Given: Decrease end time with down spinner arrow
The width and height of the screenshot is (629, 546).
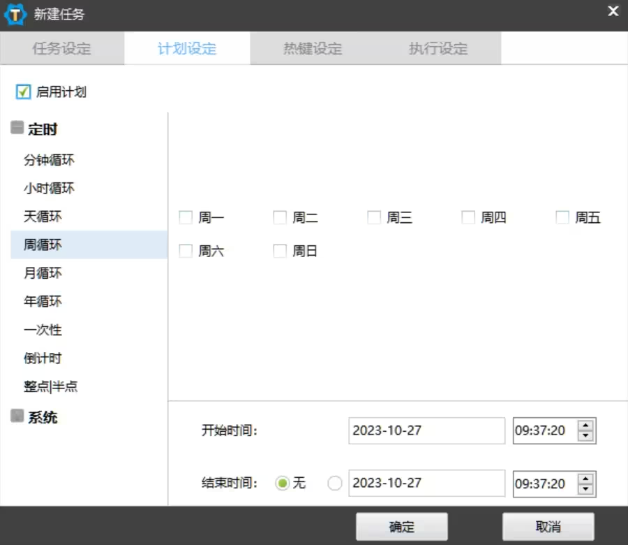Looking at the screenshot, I should (586, 489).
